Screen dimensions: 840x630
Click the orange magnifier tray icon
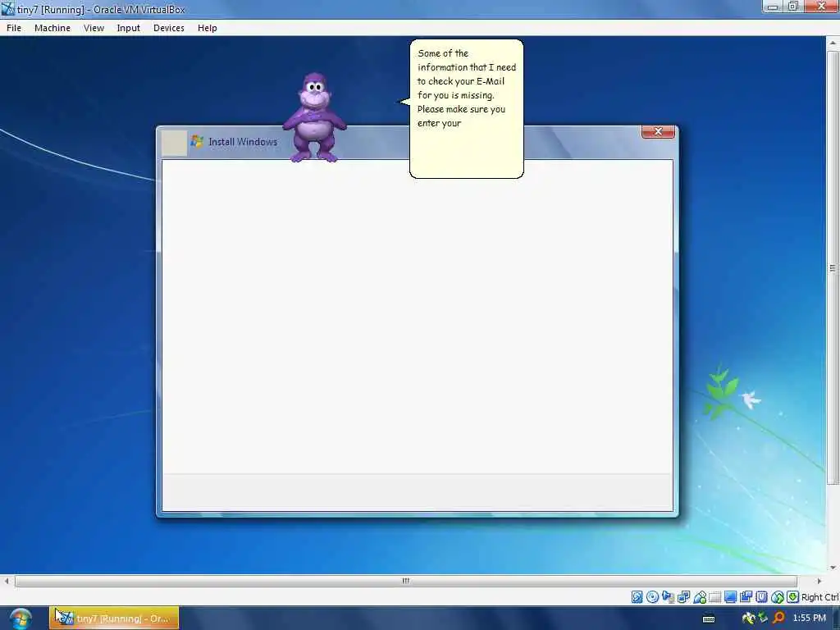tap(779, 618)
